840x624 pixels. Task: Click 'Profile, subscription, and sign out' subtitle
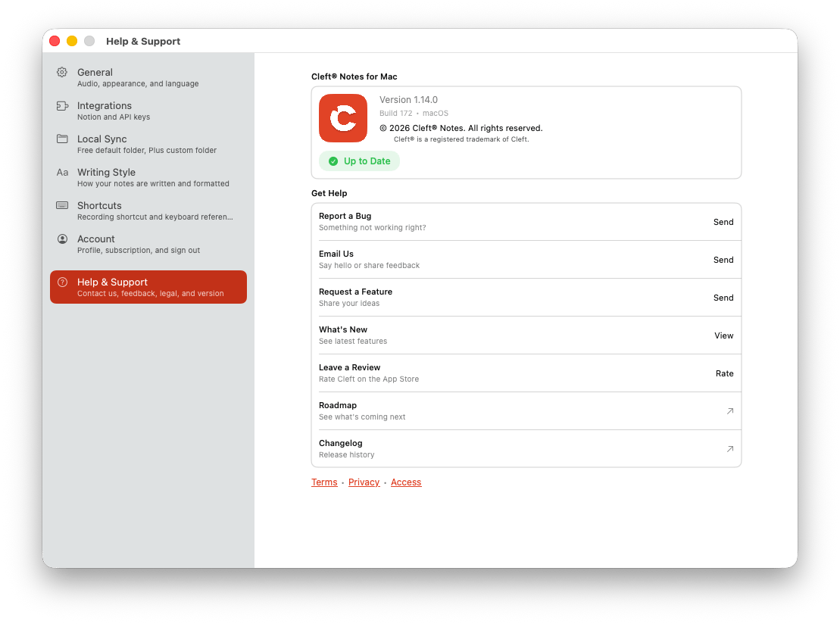(x=138, y=250)
